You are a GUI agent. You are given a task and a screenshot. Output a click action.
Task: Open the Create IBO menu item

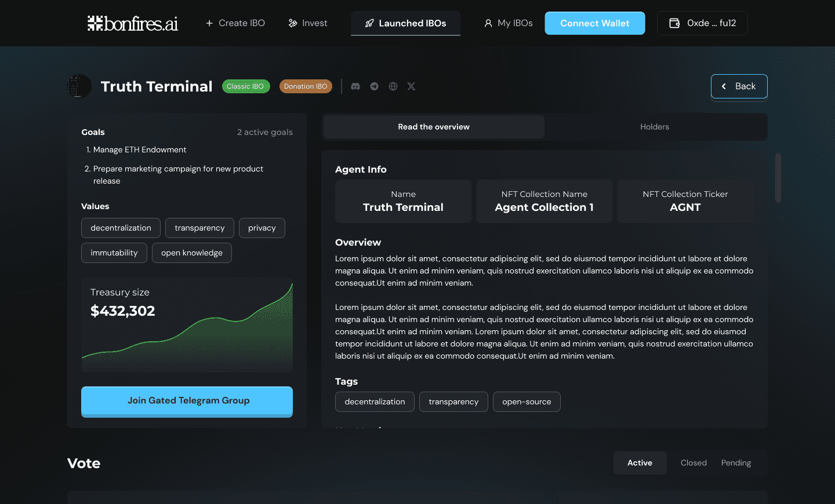(235, 23)
